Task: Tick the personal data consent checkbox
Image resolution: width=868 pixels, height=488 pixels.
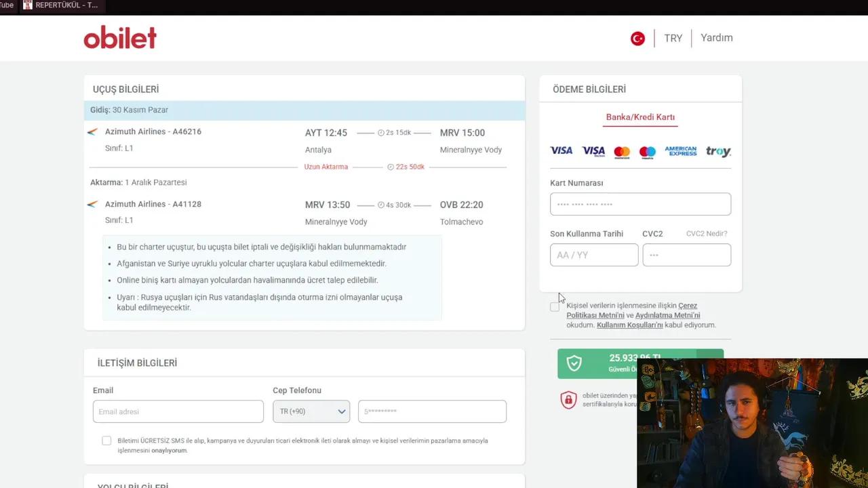Action: pos(555,306)
